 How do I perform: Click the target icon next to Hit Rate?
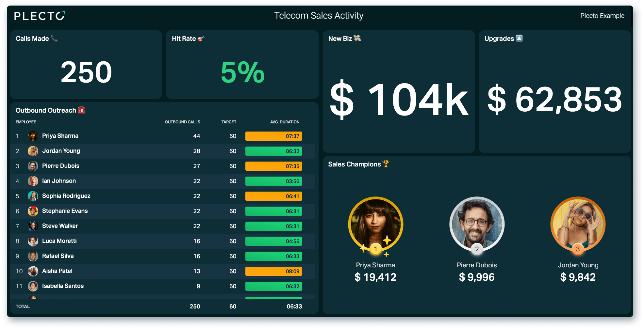201,39
